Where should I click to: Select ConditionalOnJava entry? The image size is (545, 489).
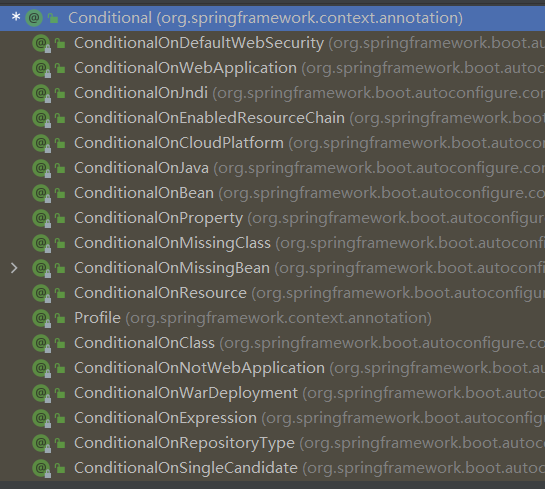click(272, 168)
